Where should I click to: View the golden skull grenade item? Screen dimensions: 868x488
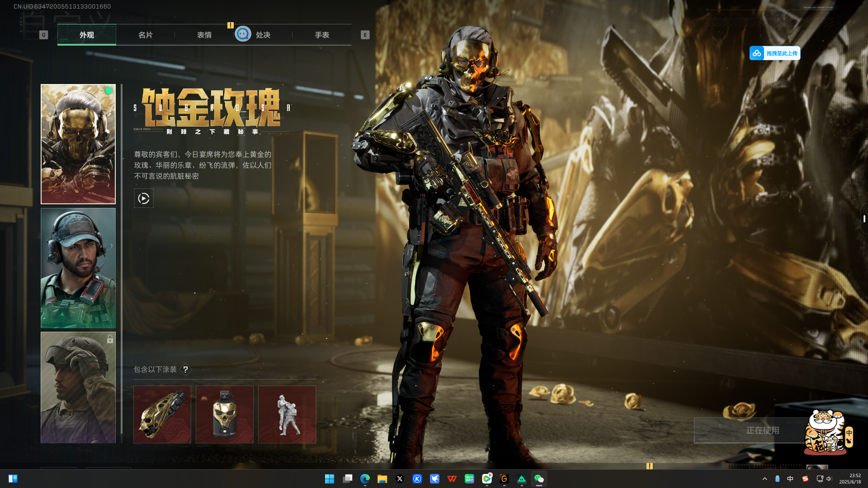(225, 414)
